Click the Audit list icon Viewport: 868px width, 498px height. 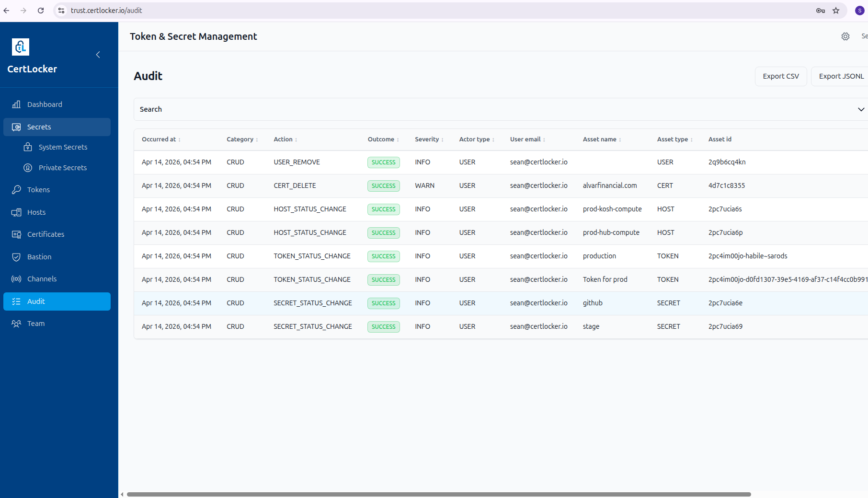click(16, 301)
